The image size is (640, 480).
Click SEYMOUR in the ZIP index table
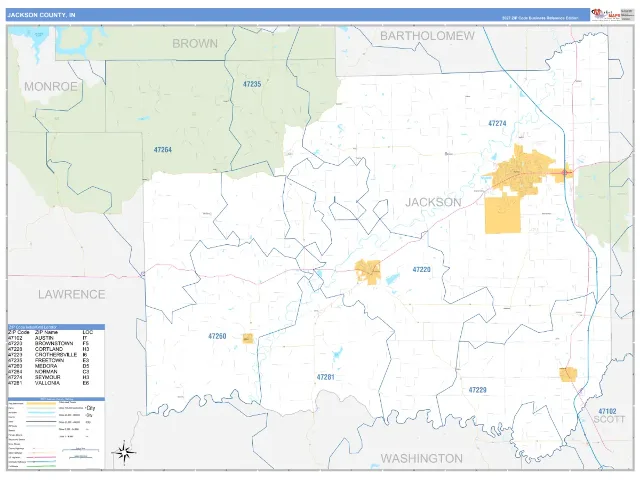pyautogui.click(x=47, y=378)
